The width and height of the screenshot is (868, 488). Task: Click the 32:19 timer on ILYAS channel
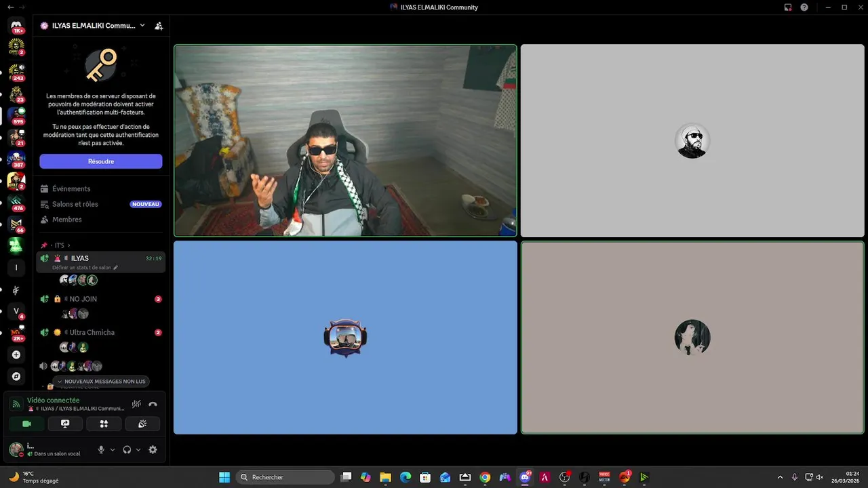tap(154, 258)
